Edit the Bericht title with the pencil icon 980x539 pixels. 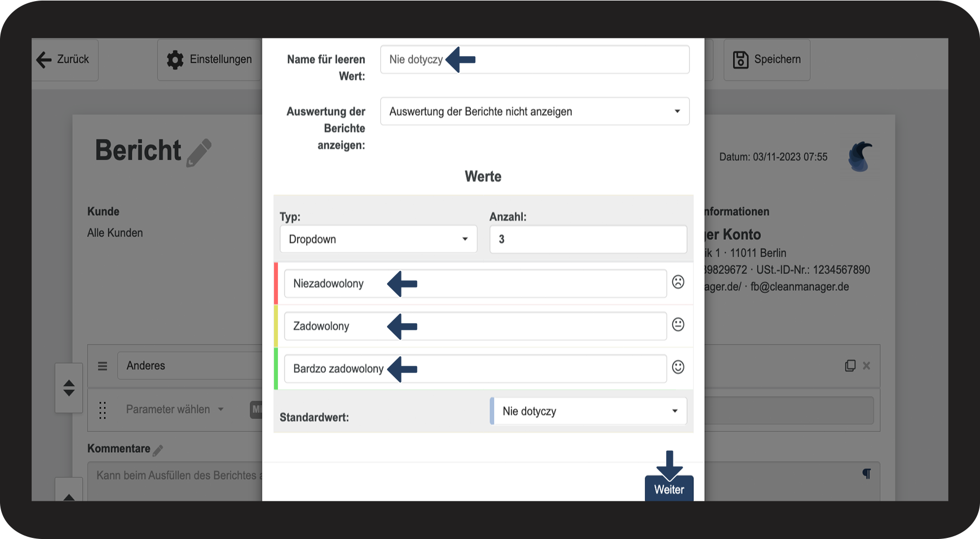tap(199, 153)
